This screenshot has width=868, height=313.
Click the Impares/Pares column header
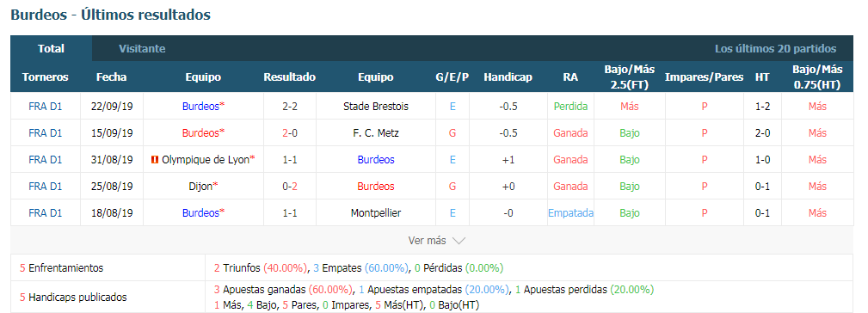[704, 77]
